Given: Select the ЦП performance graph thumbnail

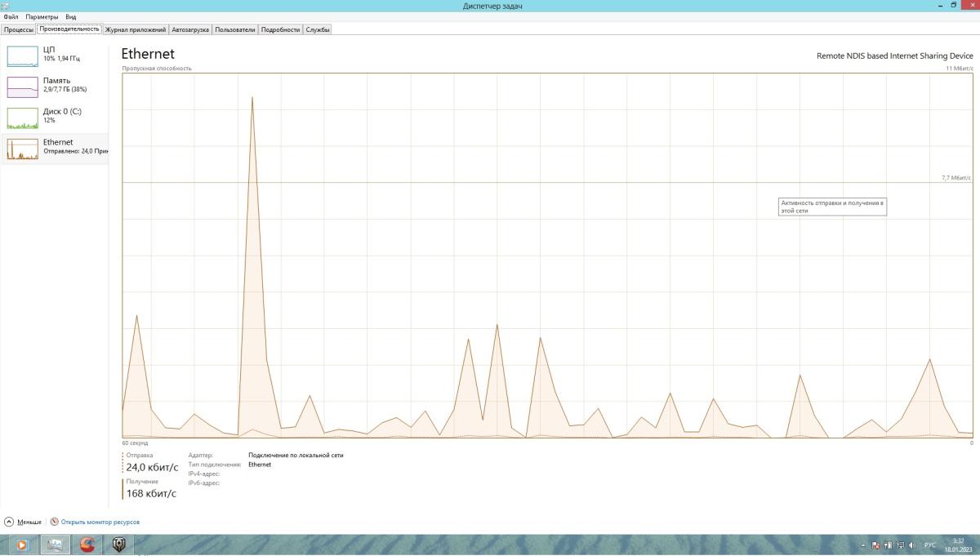Looking at the screenshot, I should (x=23, y=56).
